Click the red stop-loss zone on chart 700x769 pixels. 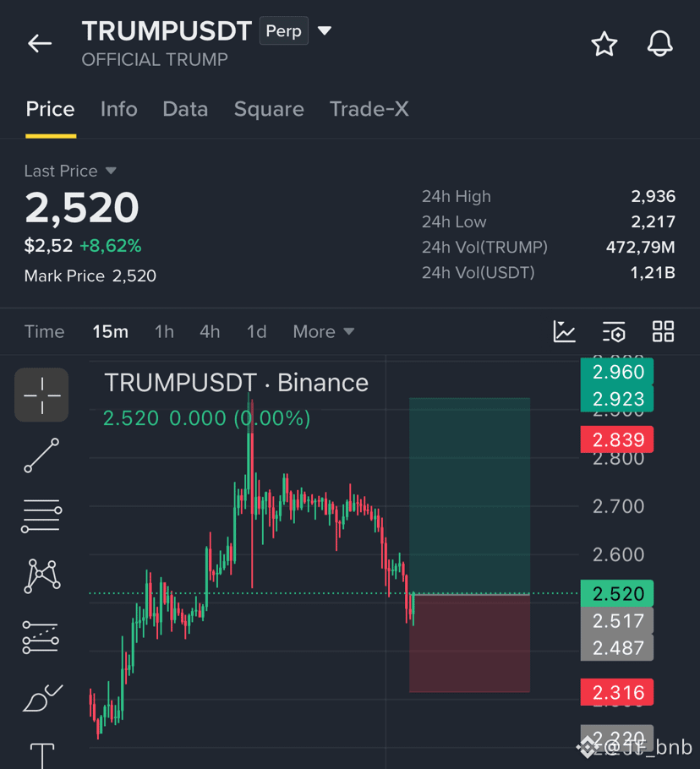[x=469, y=643]
